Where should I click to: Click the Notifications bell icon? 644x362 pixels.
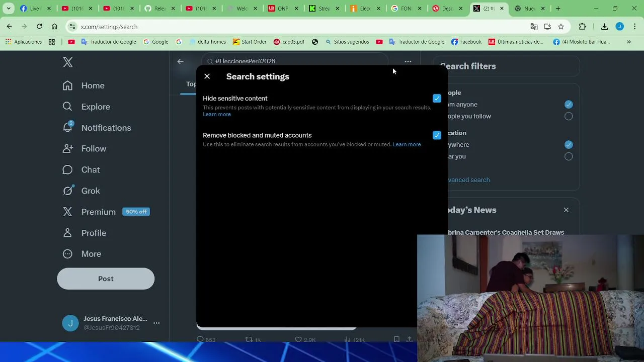tap(67, 128)
